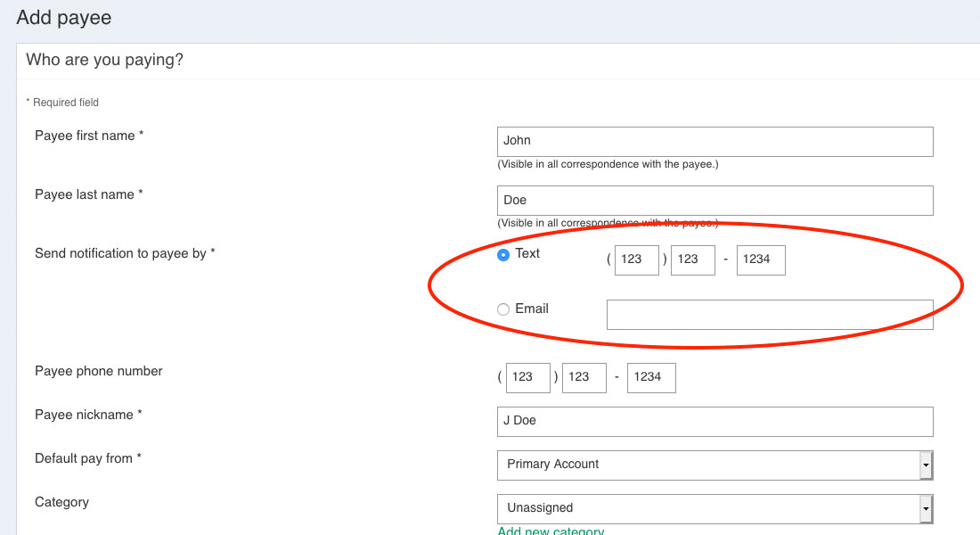Focus the Payee first name field
Image resolution: width=980 pixels, height=535 pixels.
(715, 141)
